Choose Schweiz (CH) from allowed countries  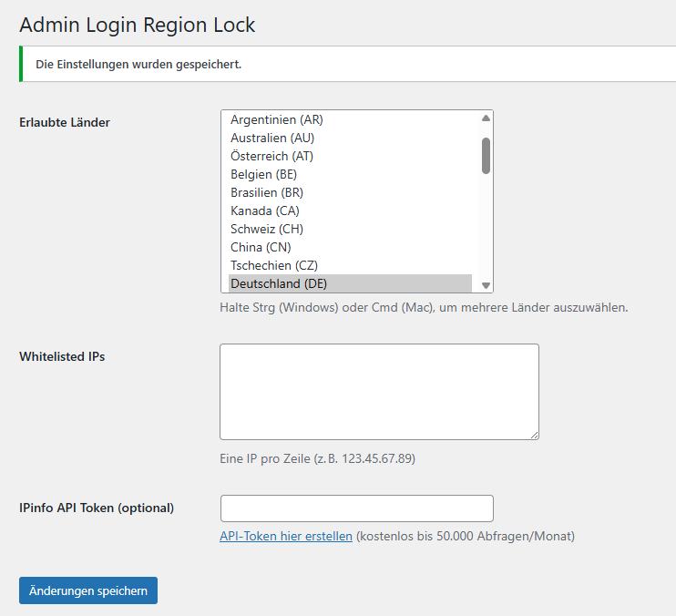coord(267,229)
